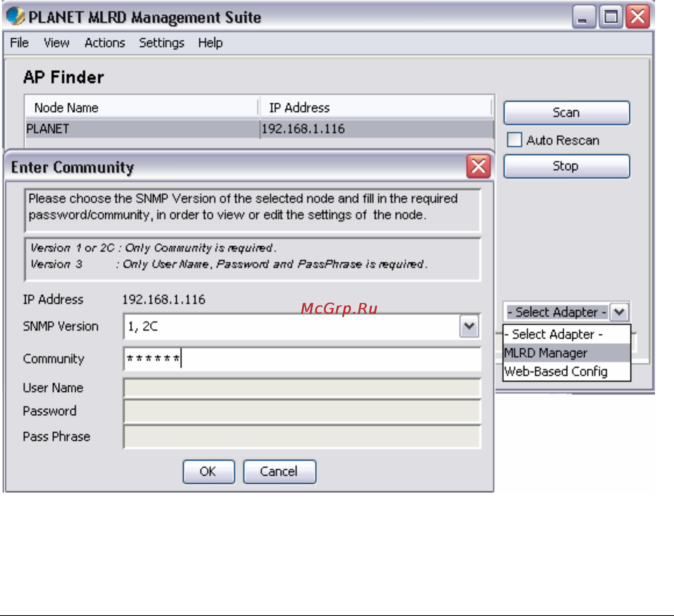Image resolution: width=674 pixels, height=616 pixels.
Task: Click the SNMP Version combo box showing 1, 2C
Action: (302, 326)
